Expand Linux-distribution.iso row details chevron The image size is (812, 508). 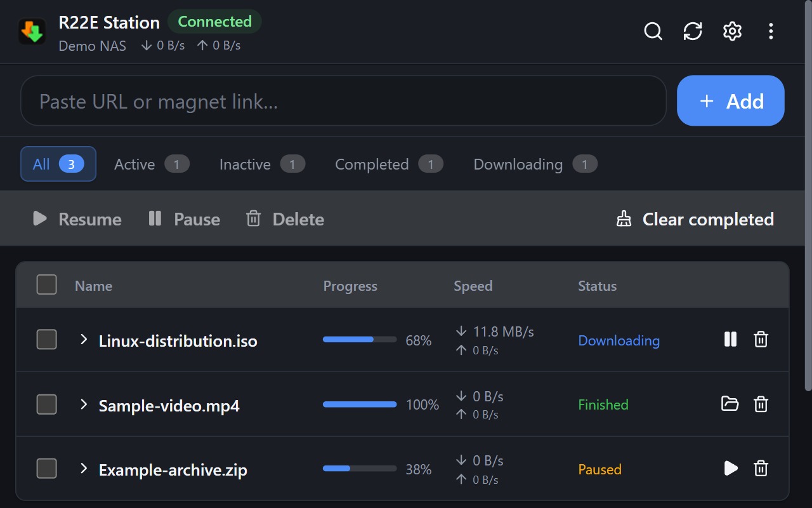[x=83, y=340]
